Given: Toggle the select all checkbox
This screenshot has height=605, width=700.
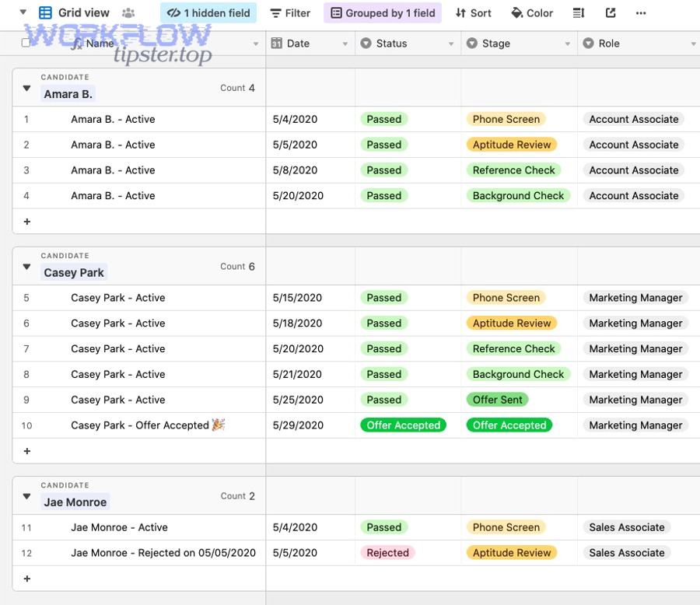Looking at the screenshot, I should pos(26,43).
